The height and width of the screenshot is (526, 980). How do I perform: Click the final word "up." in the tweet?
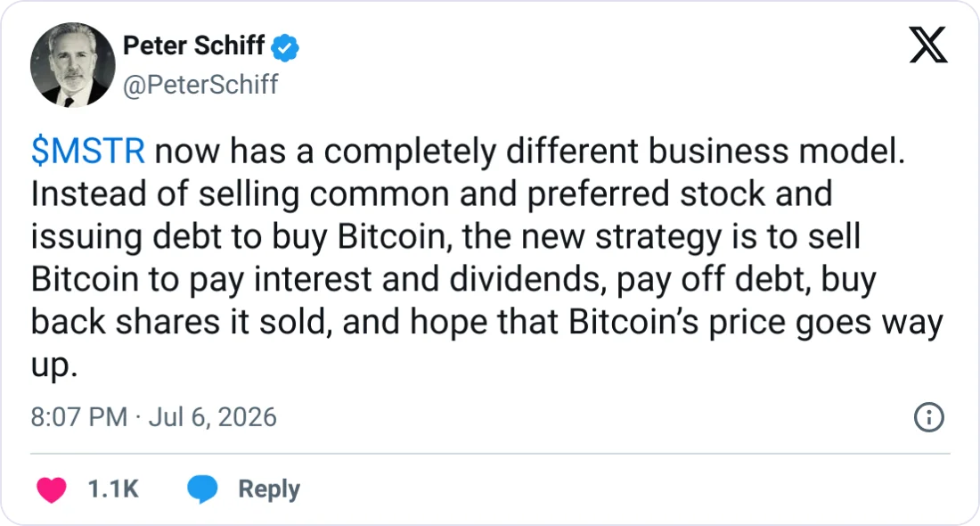click(54, 367)
